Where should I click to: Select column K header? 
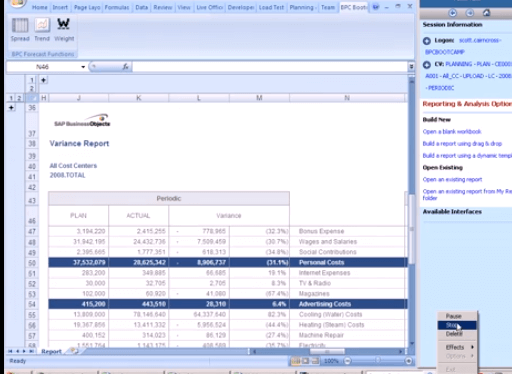(139, 98)
